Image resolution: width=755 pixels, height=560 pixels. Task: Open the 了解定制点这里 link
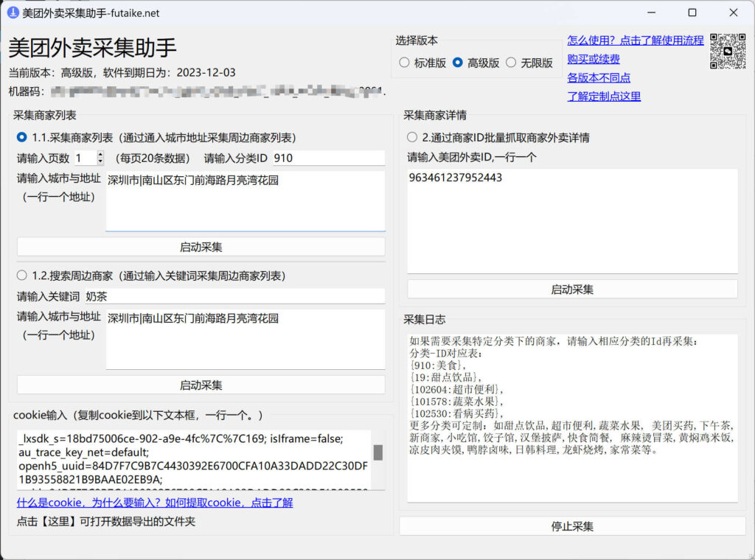pyautogui.click(x=604, y=97)
